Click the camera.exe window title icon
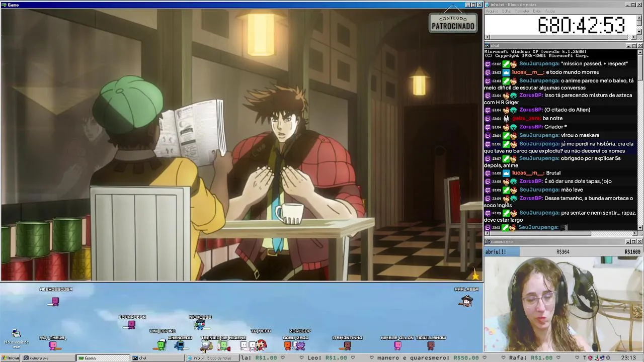Screen dimensions: 644x362 pos(487,242)
